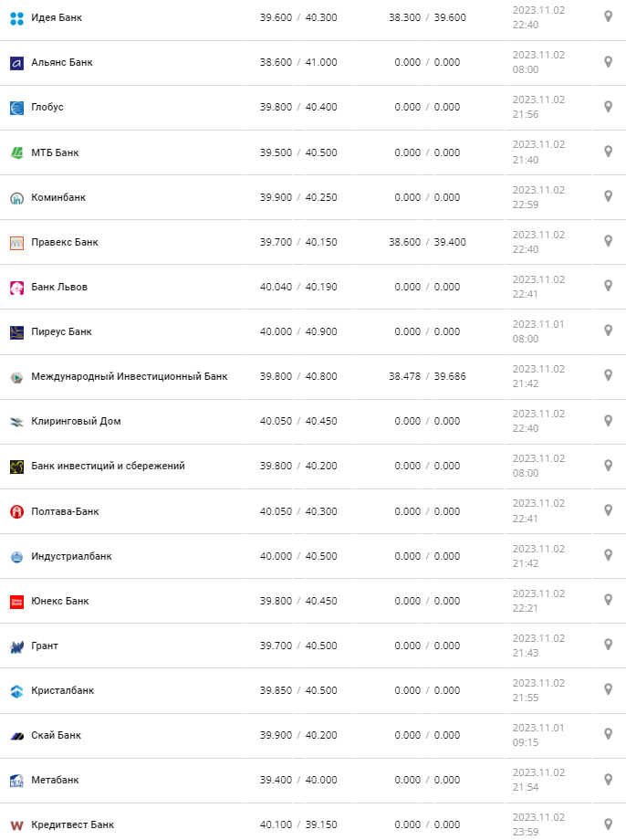Click location marker in Скай Банк row

(609, 734)
